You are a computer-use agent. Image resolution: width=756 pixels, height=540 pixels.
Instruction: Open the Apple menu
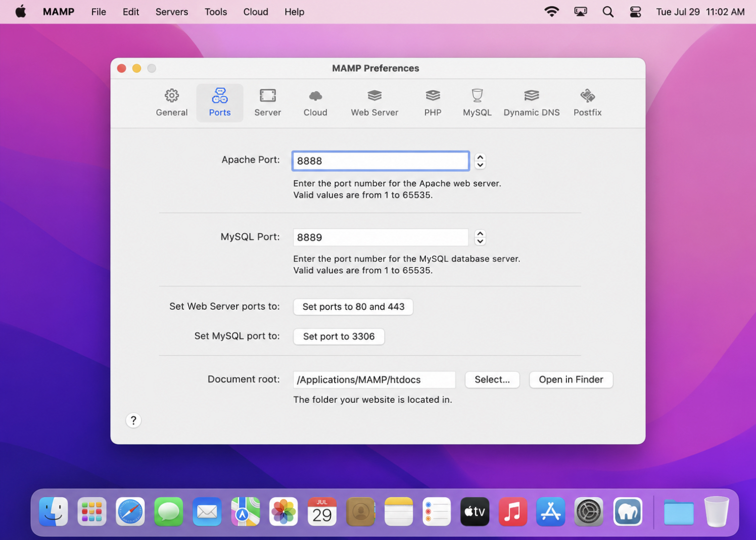click(21, 12)
